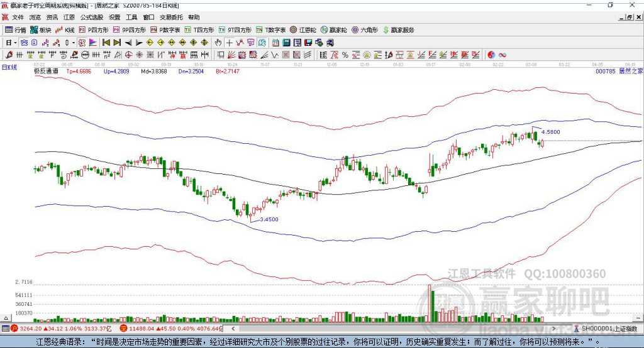The width and height of the screenshot is (644, 348).
Task: Select the red pen drawing tool
Action: [x=9, y=55]
